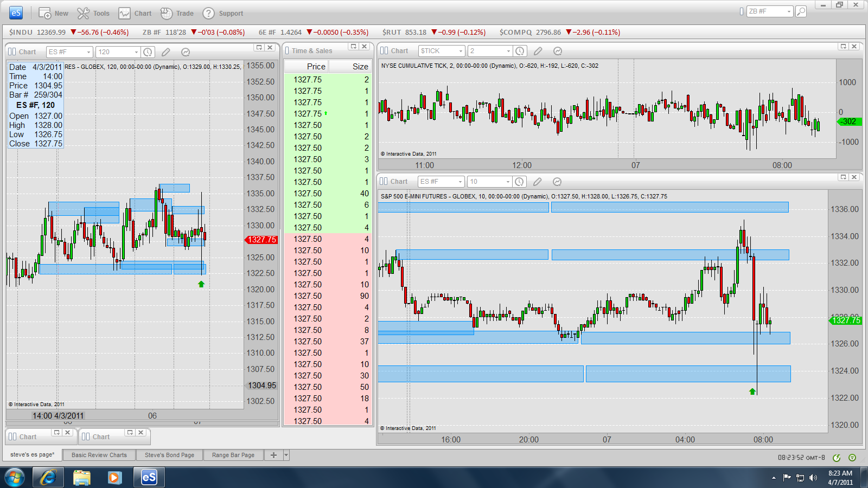The height and width of the screenshot is (488, 868).
Task: Click the Chart menu icon of ES #F 10 window
Action: [384, 182]
